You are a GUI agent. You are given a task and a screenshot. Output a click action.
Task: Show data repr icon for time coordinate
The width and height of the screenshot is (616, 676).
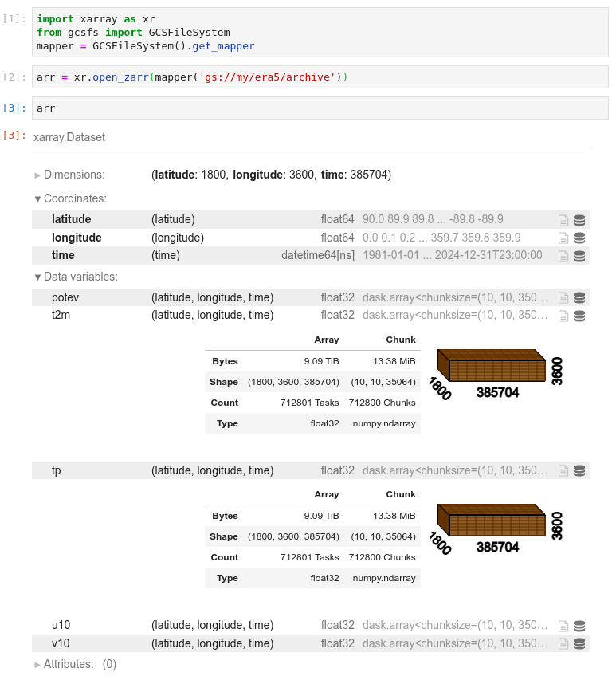(579, 256)
